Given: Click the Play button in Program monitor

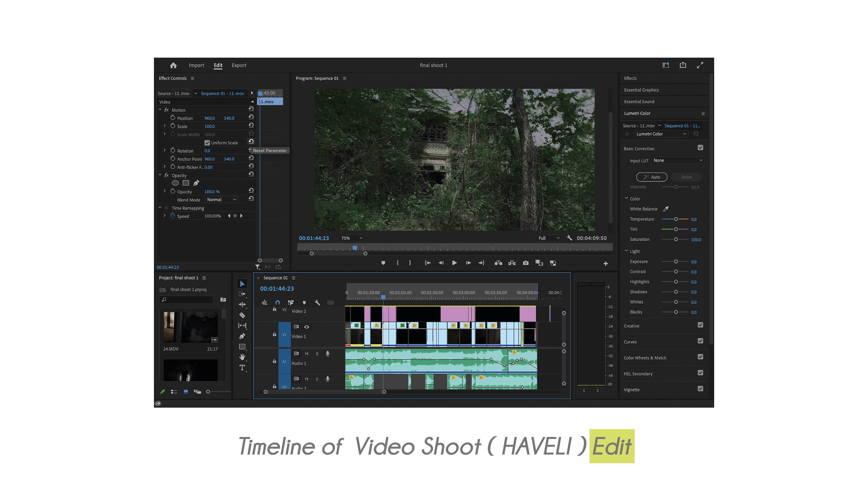Looking at the screenshot, I should [454, 263].
